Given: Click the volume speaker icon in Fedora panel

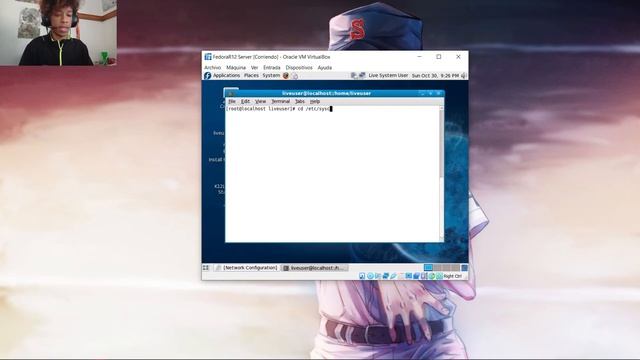Looking at the screenshot, I should 464,76.
